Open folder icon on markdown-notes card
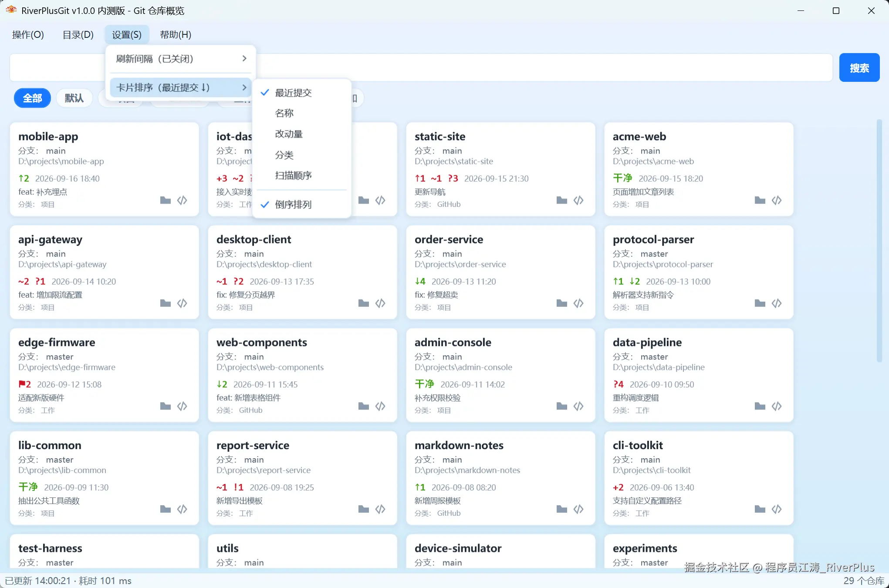Viewport: 889px width, 588px height. pos(561,509)
